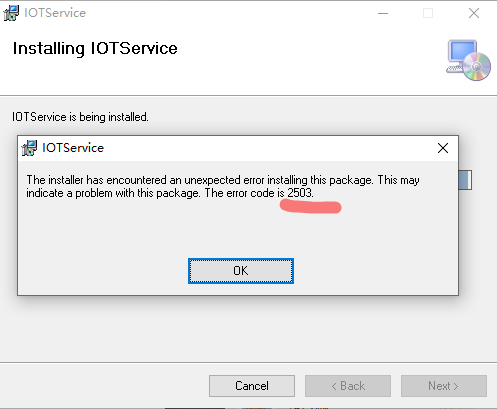Click the error dialog's 'IOTService' title text
Viewport: 497px width, 409px height.
(x=73, y=148)
